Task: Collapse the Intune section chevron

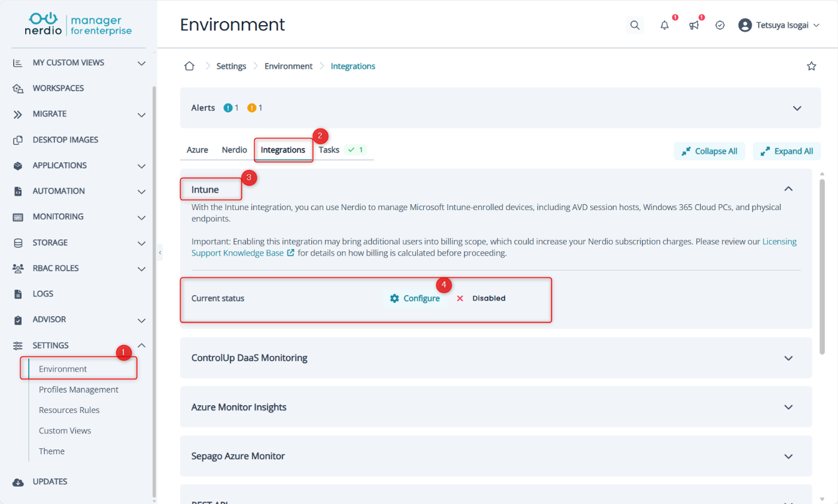Action: coord(788,189)
